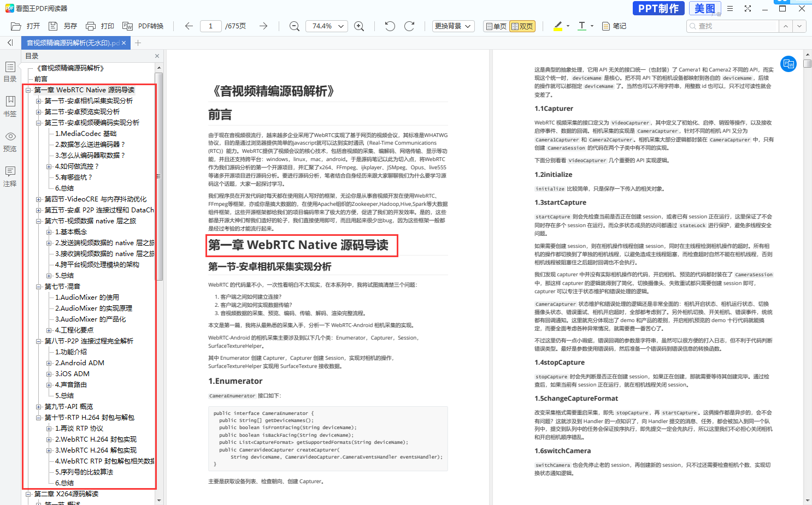Open the 更换背景 background dropdown
This screenshot has width=812, height=505.
pos(453,26)
